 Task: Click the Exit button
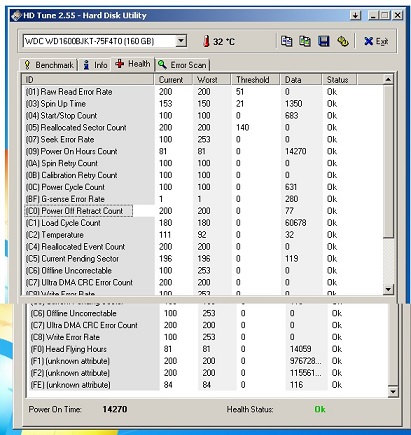[x=376, y=41]
